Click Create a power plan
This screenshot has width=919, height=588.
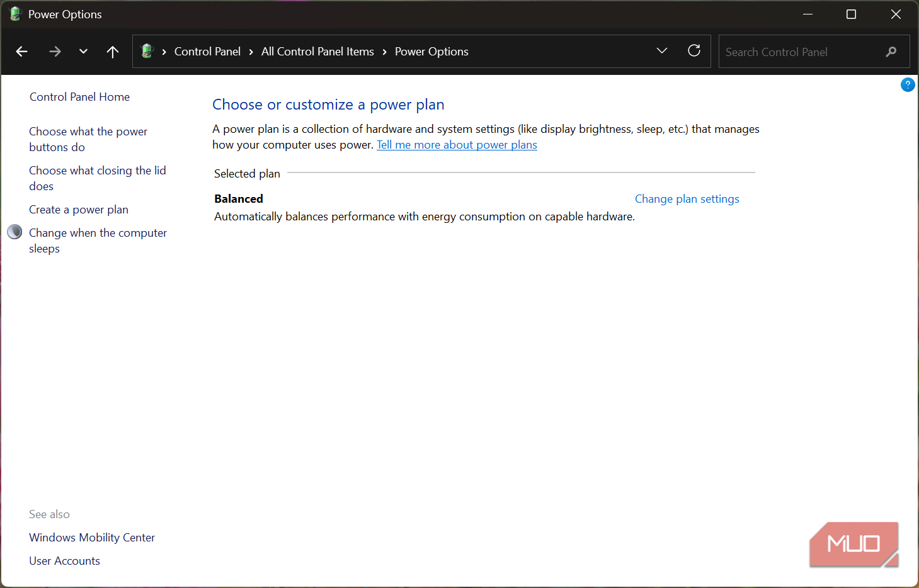point(79,210)
